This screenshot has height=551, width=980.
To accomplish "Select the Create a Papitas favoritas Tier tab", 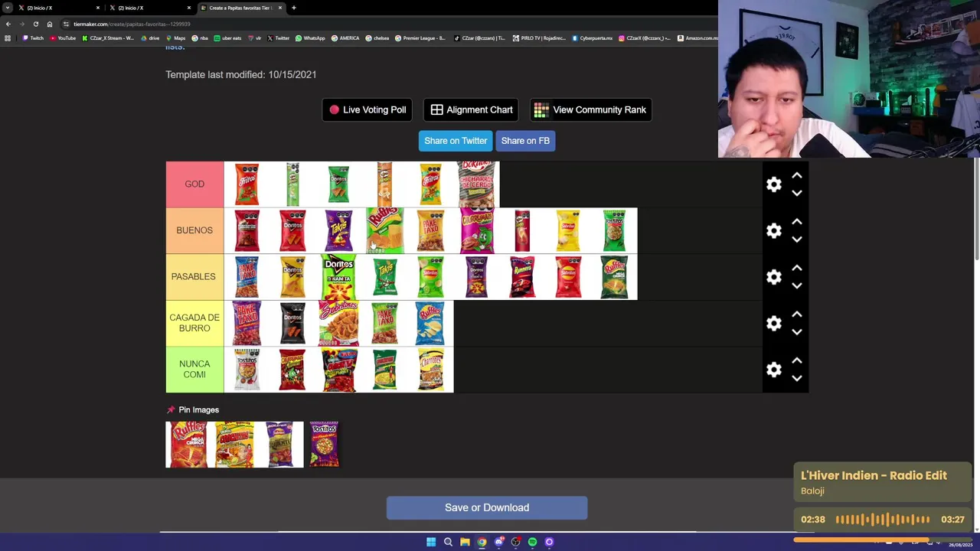I will click(x=240, y=8).
